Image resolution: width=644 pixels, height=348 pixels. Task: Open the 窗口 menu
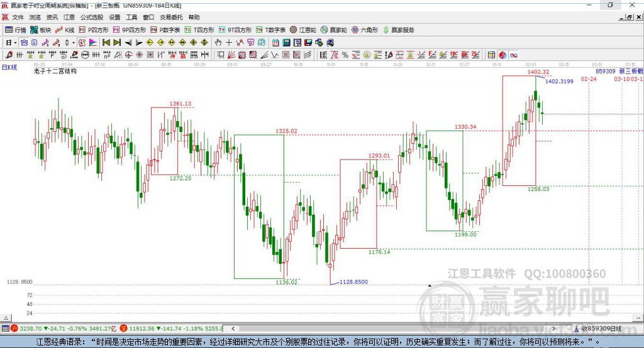(148, 17)
